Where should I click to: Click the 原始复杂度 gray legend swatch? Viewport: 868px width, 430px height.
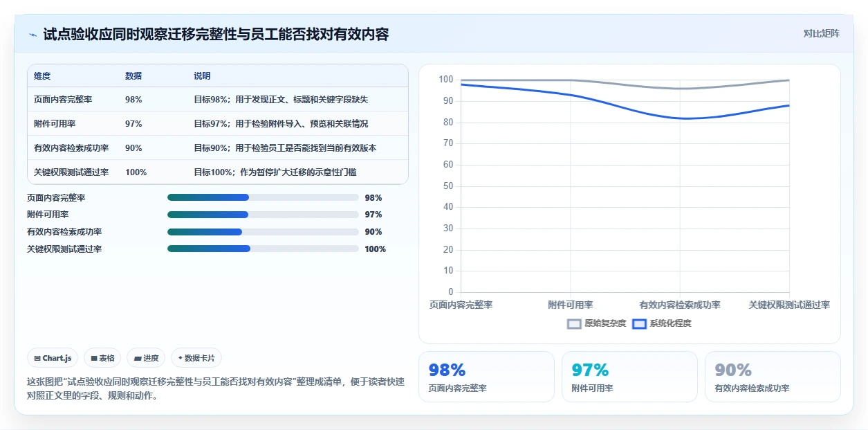pos(574,323)
